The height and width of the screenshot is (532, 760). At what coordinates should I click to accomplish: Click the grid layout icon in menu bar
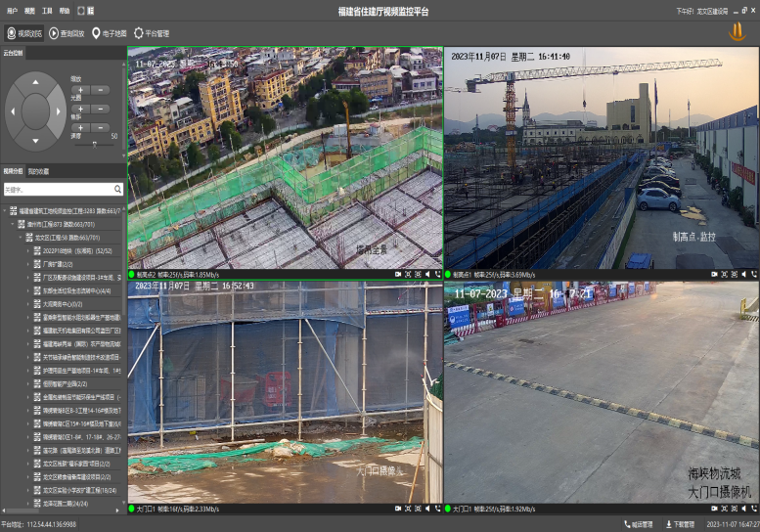[91, 11]
